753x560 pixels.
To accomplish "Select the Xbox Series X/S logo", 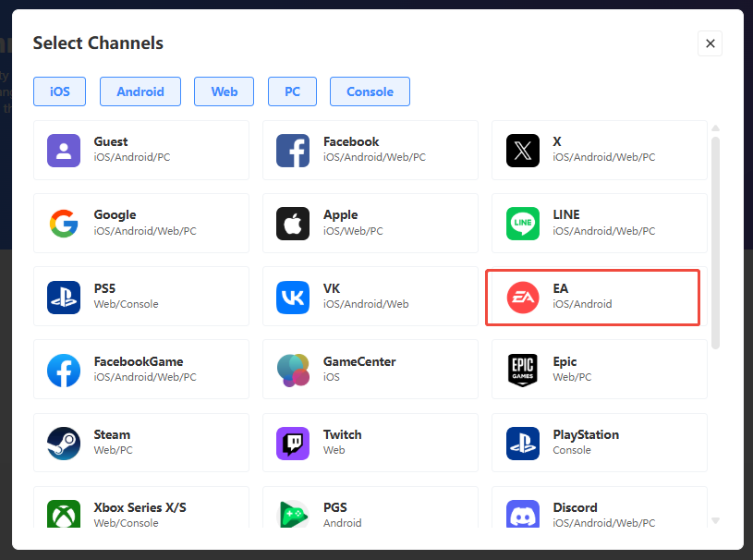I will point(64,514).
